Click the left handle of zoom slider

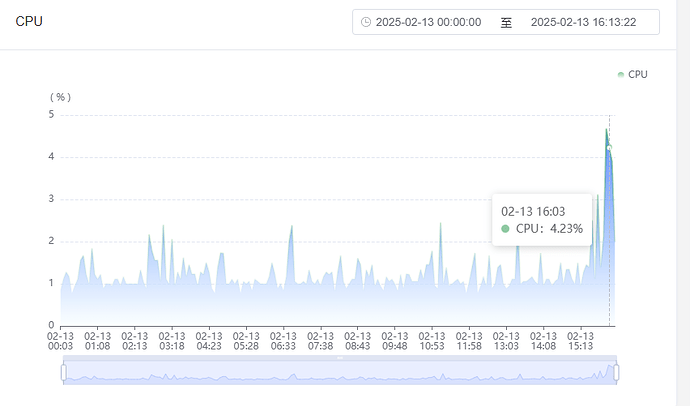pos(64,372)
